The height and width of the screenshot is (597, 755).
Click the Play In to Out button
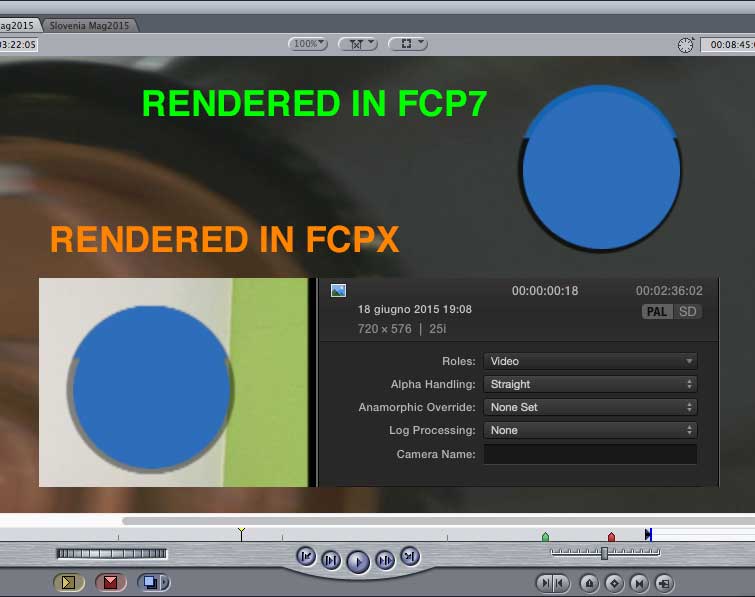331,560
